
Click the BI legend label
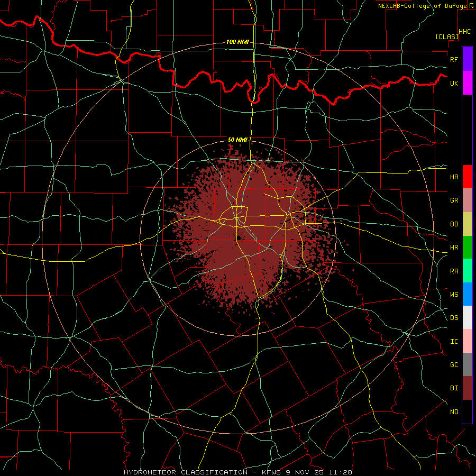pyautogui.click(x=454, y=388)
